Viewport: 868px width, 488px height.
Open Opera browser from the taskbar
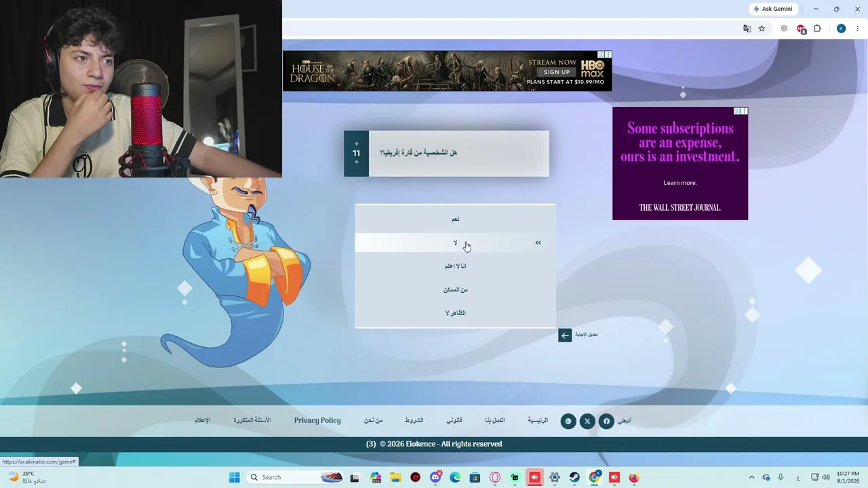click(x=495, y=478)
